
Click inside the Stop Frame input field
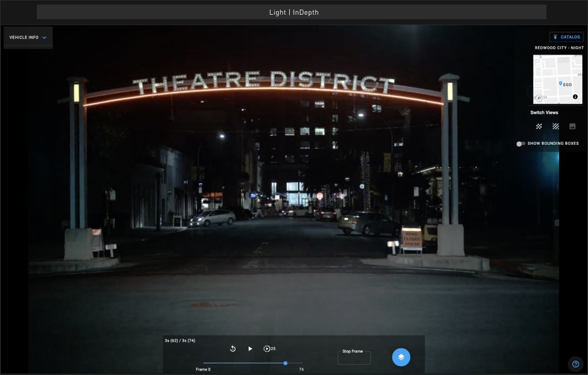354,357
